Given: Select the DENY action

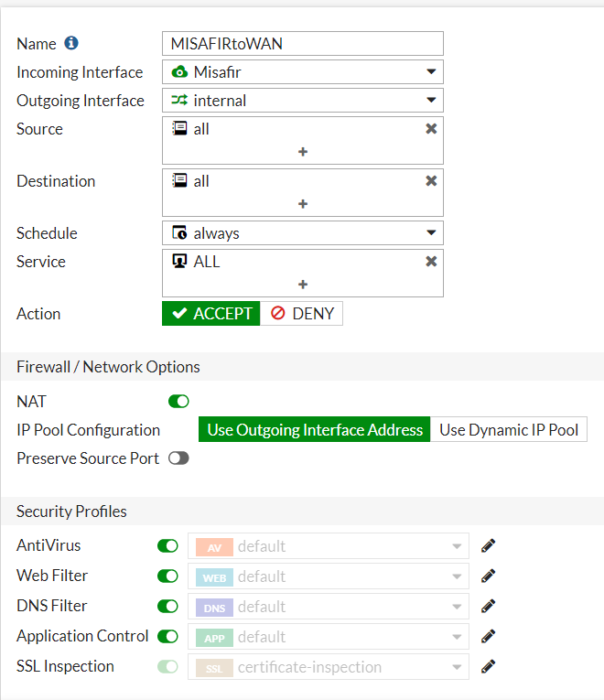Looking at the screenshot, I should 302,313.
